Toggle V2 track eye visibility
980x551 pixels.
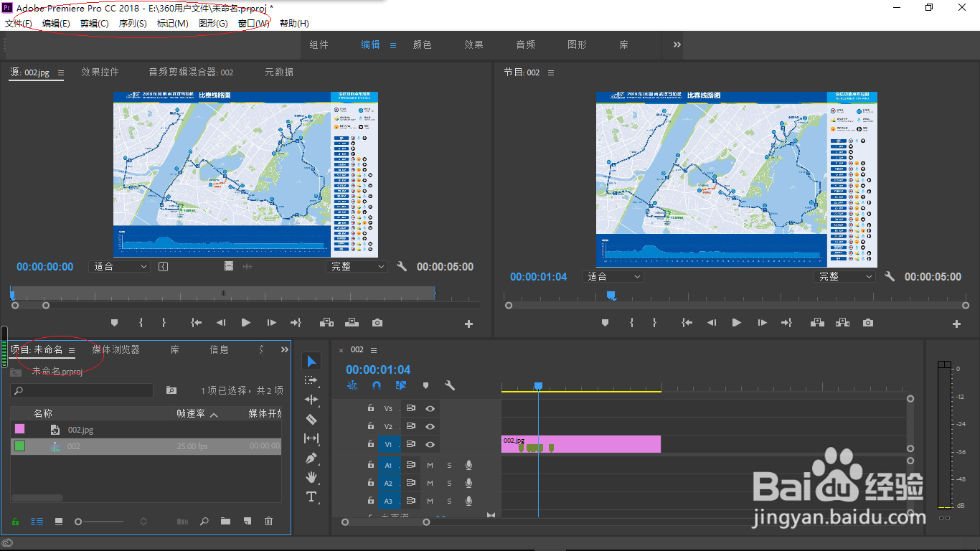coord(430,426)
